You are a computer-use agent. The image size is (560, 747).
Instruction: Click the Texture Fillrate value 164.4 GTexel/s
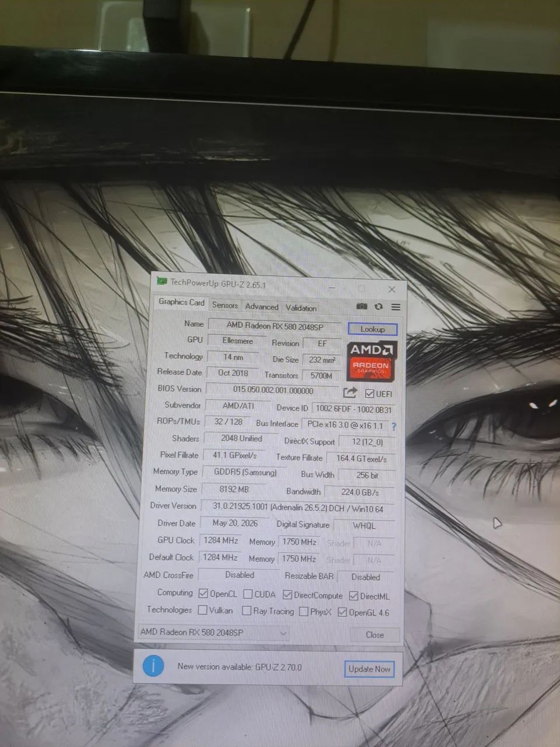(x=361, y=459)
